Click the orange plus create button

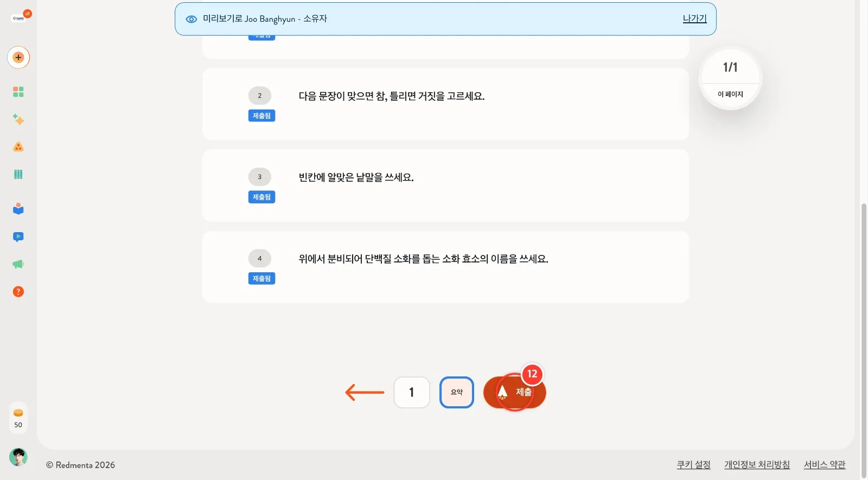[18, 57]
